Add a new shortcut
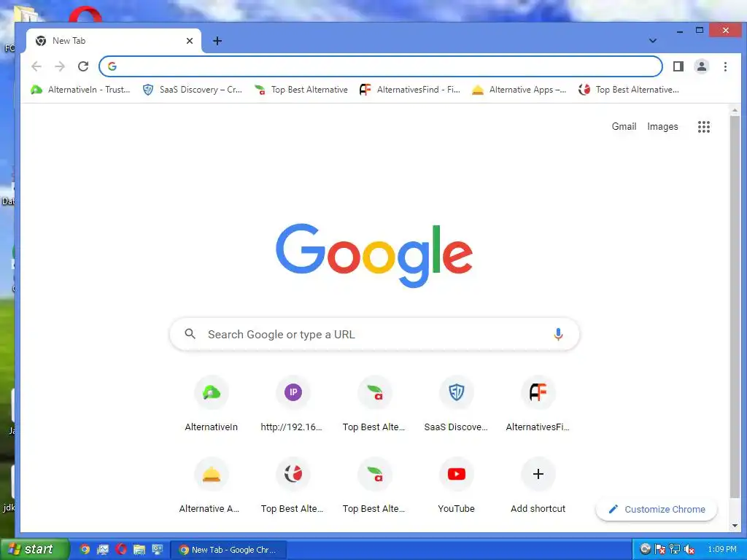Screen dimensions: 747x560 click(538, 486)
